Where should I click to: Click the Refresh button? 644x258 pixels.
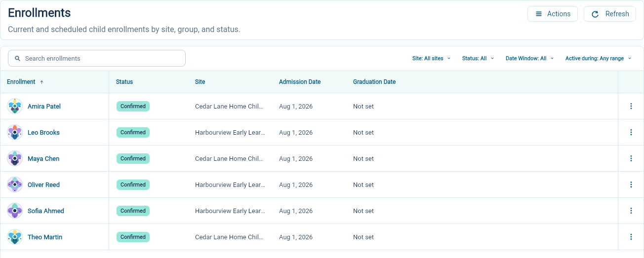[x=610, y=14]
